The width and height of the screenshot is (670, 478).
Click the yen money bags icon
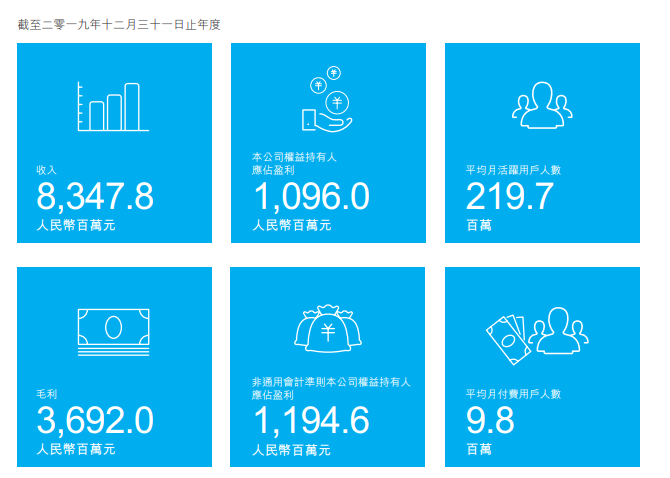tap(328, 328)
